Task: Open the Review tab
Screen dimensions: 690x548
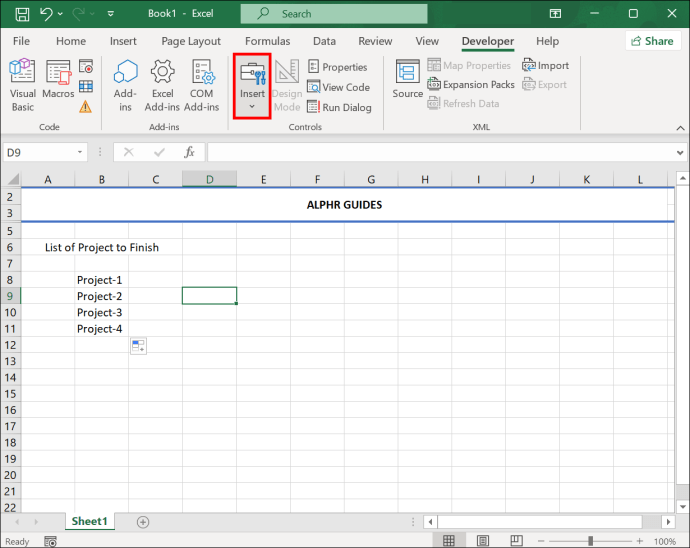Action: pyautogui.click(x=375, y=41)
